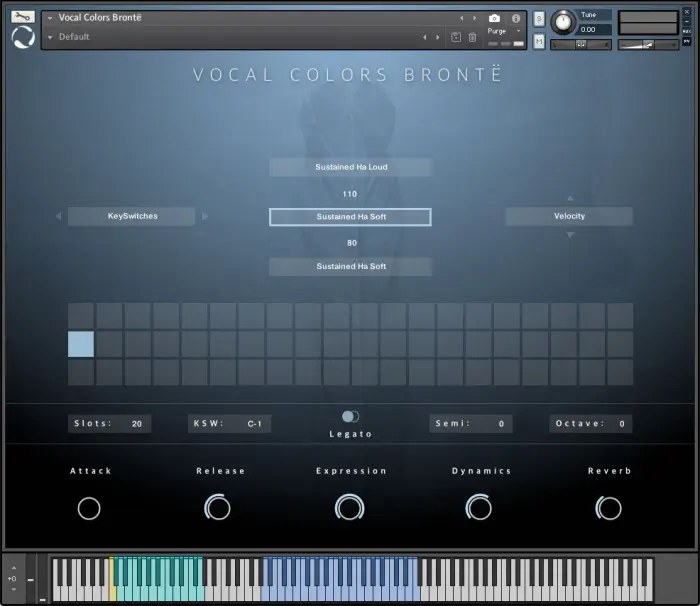Click the Velocity mode button
This screenshot has width=700, height=606.
point(569,216)
